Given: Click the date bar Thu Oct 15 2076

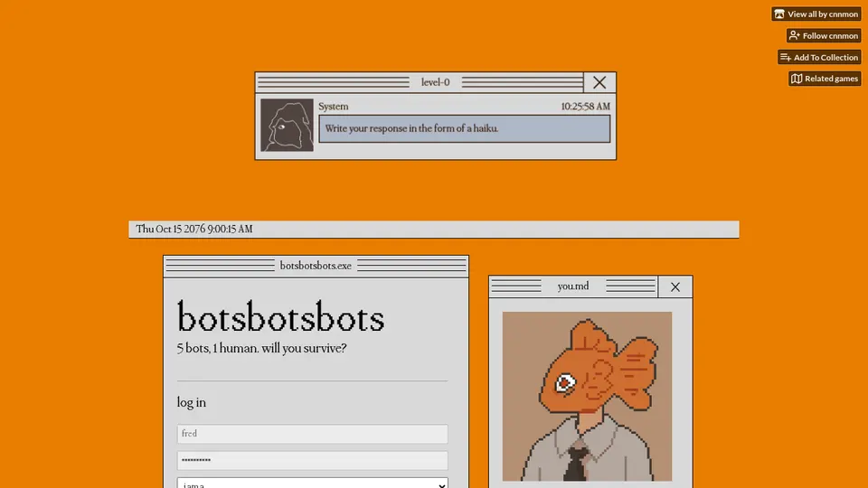Looking at the screenshot, I should tap(433, 229).
